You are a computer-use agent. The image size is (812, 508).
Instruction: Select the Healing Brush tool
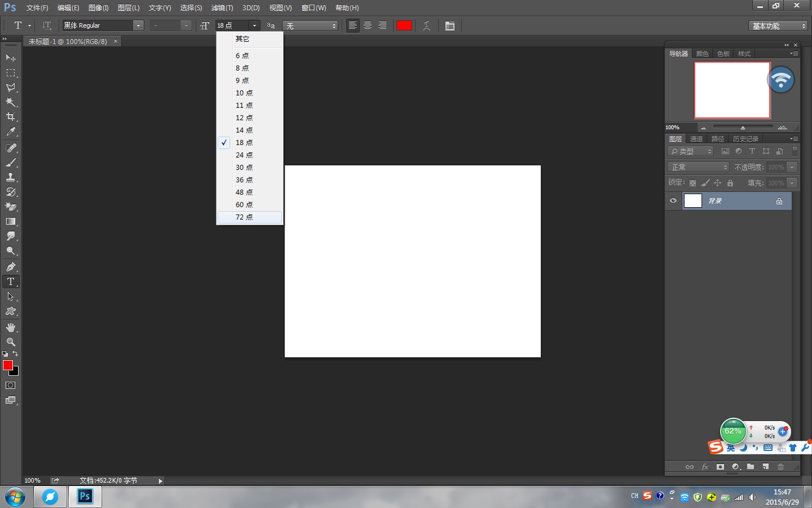pyautogui.click(x=11, y=148)
